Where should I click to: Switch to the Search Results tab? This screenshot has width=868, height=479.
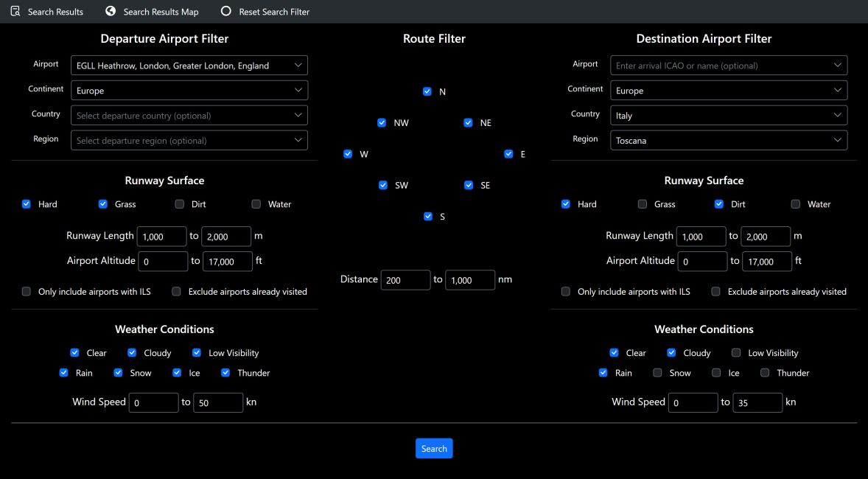point(46,11)
